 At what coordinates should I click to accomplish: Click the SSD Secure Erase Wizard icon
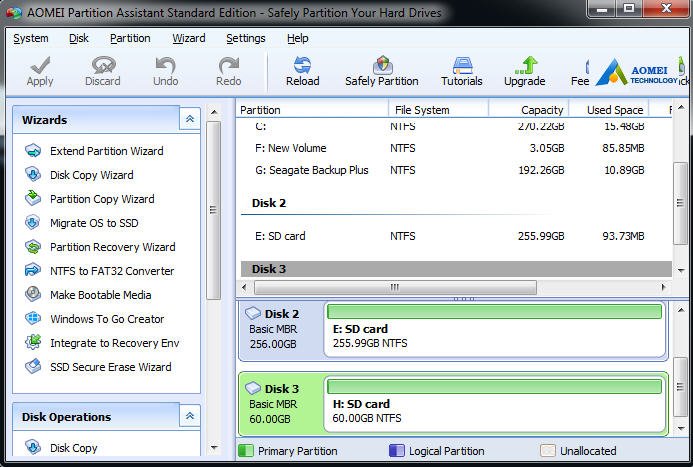(x=33, y=366)
